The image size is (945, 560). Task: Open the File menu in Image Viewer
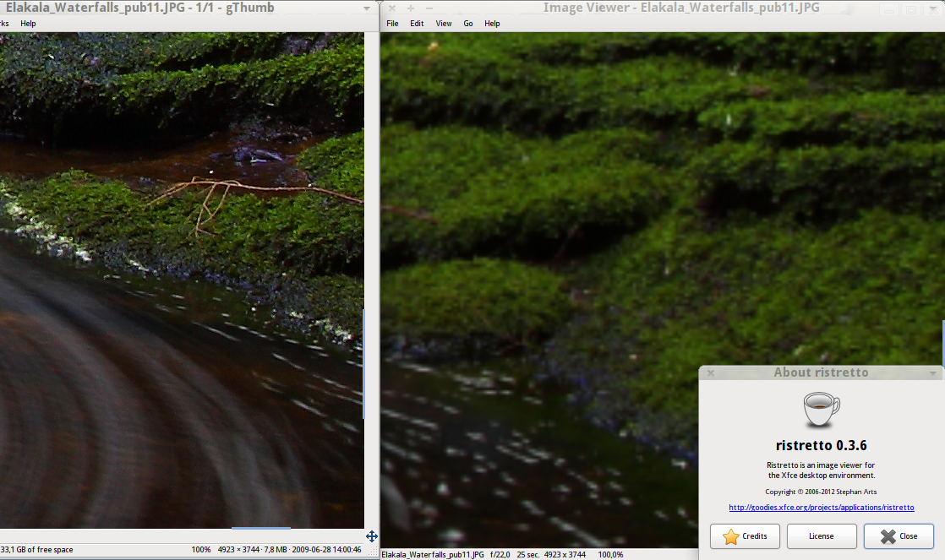[392, 24]
